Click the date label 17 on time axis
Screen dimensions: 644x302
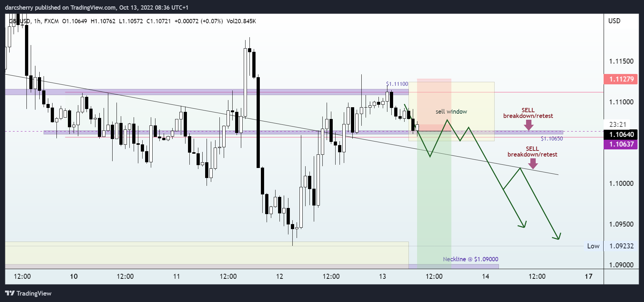pos(588,276)
